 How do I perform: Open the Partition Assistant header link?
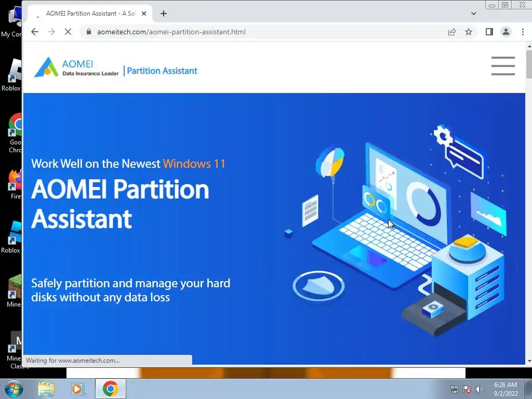162,71
